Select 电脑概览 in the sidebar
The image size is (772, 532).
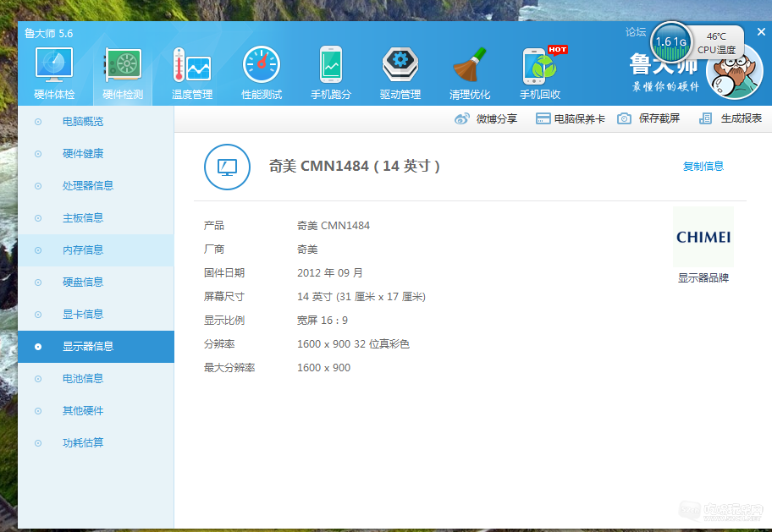tap(96, 122)
